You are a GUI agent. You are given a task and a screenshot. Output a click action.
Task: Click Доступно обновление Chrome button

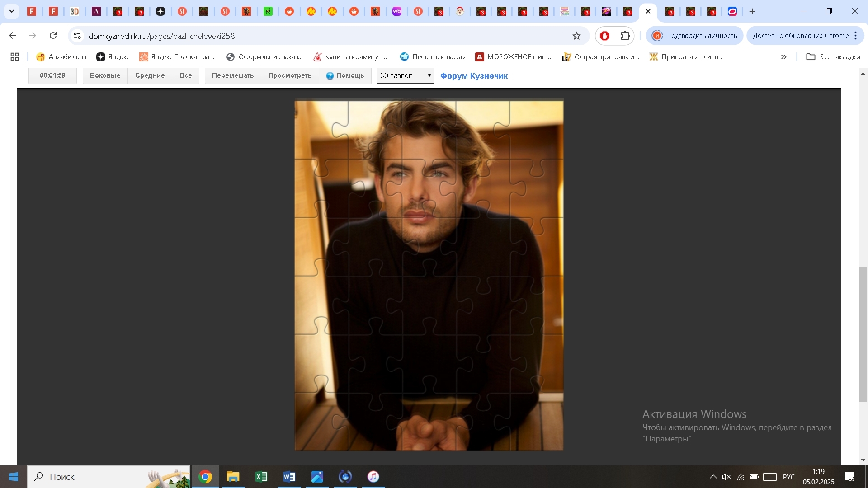point(800,36)
